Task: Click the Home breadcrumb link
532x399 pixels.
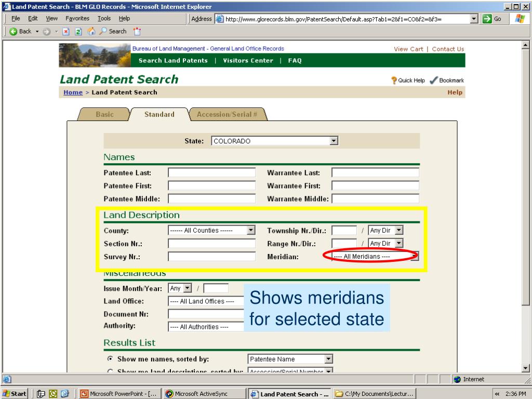Action: [x=73, y=92]
